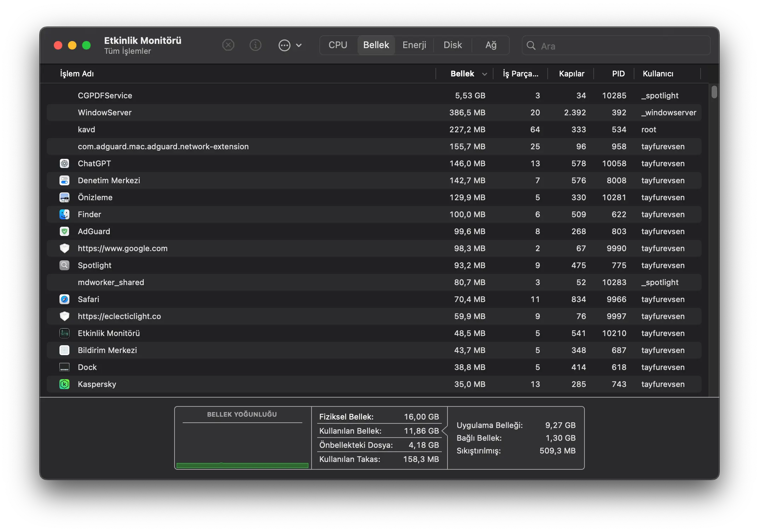Select the Etkinlik Monitörü row icon
This screenshot has height=532, width=759.
coord(64,333)
